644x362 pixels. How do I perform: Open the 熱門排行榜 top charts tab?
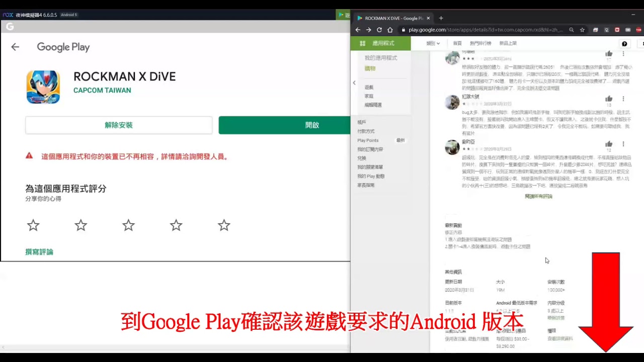(480, 43)
